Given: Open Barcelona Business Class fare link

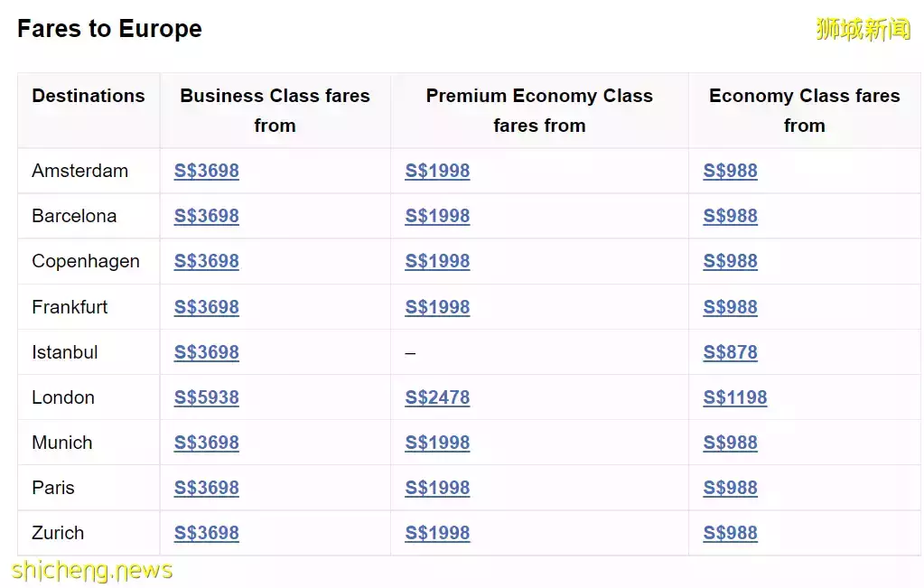Looking at the screenshot, I should (x=206, y=216).
